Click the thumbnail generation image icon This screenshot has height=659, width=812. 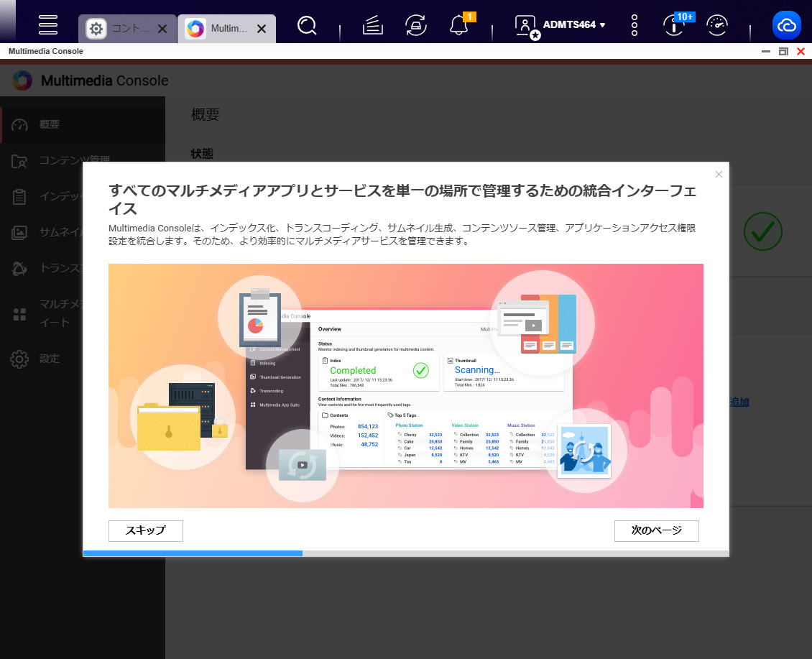click(x=19, y=233)
